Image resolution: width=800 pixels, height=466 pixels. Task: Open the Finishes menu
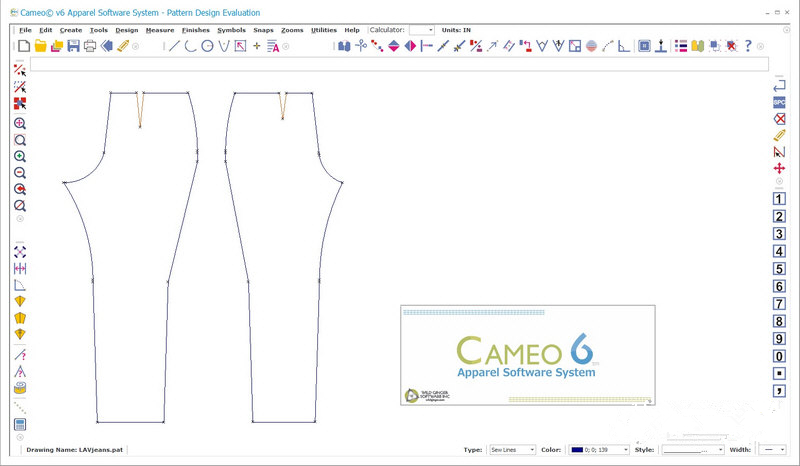coord(196,30)
